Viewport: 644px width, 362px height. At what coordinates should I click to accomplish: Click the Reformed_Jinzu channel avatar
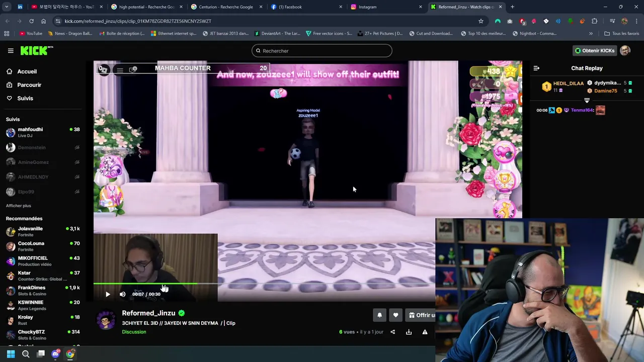pos(106,319)
